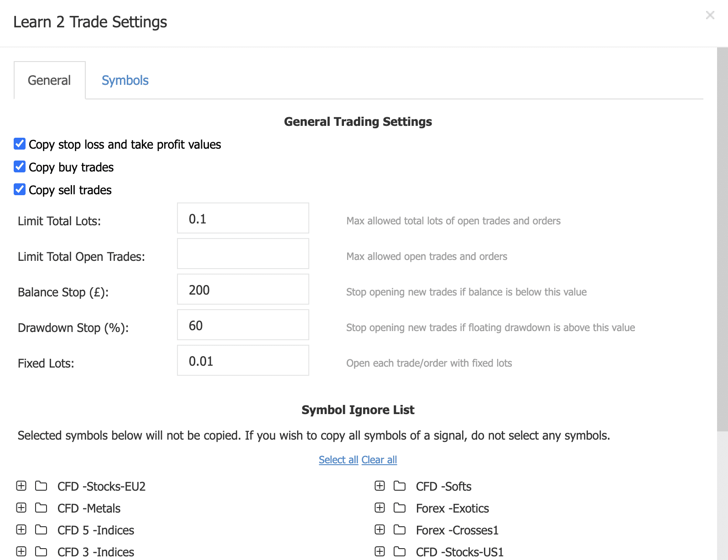
Task: Click the Clear all link
Action: click(x=379, y=460)
